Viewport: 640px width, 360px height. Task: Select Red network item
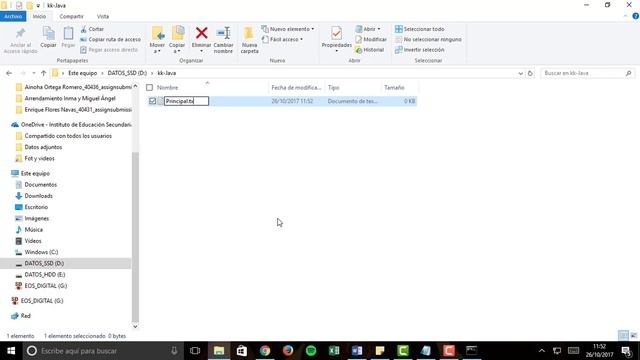tap(25, 316)
